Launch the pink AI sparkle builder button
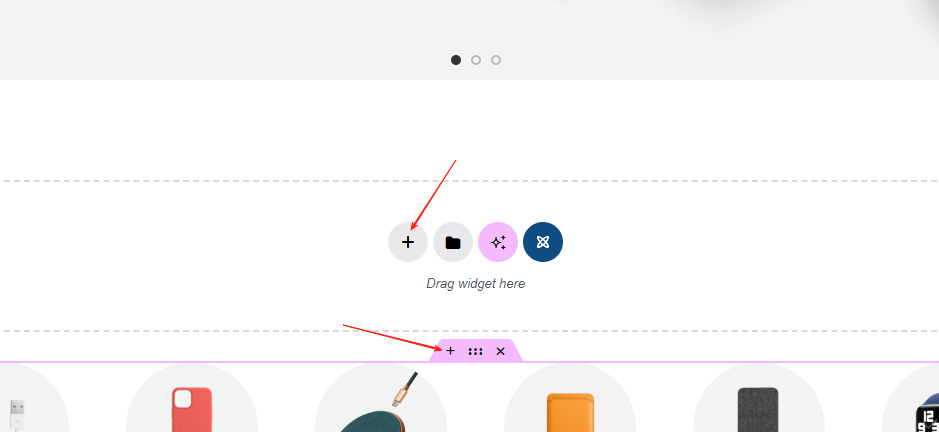 pyautogui.click(x=498, y=242)
